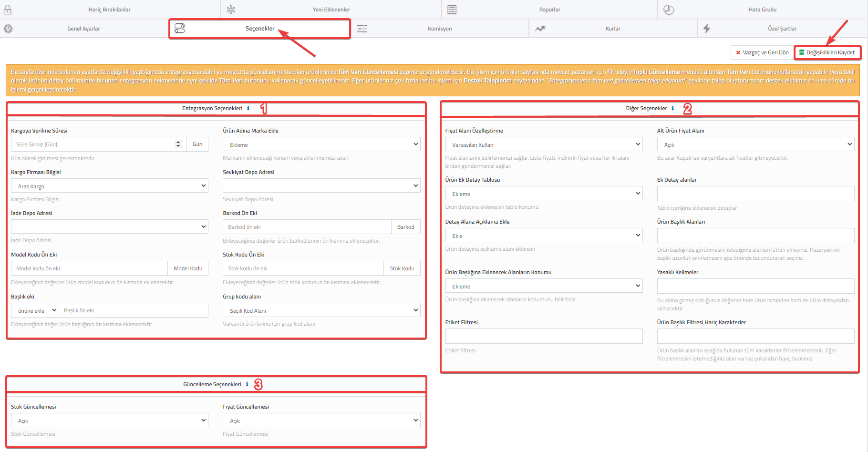Image resolution: width=868 pixels, height=452 pixels.
Task: Click the Barkod addon label
Action: coord(406,227)
